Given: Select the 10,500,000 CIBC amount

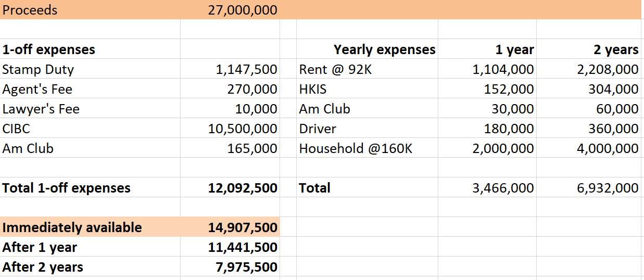Looking at the screenshot, I should point(230,129).
